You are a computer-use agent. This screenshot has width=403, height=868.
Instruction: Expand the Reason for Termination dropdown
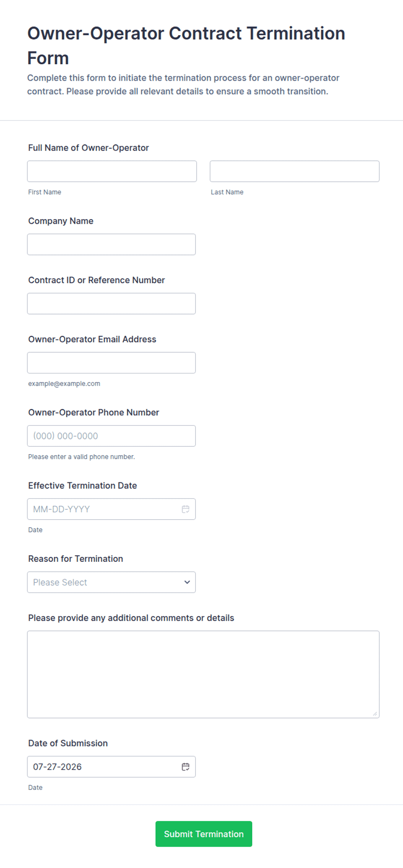click(111, 582)
